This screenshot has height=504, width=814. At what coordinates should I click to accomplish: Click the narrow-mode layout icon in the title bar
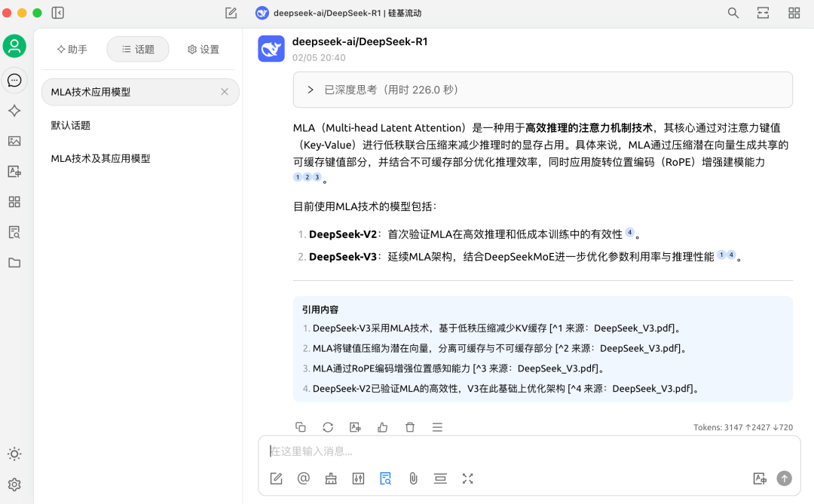click(x=763, y=13)
